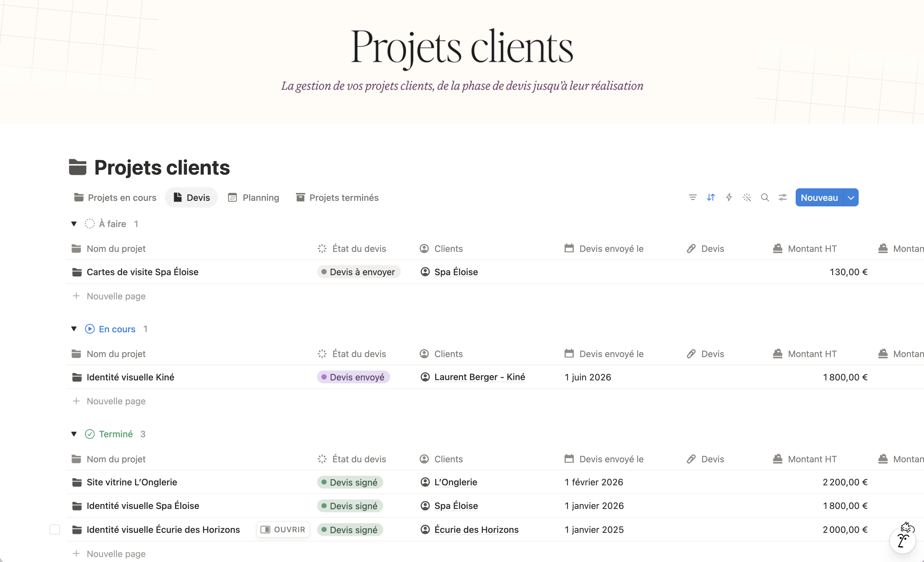Viewport: 924px width, 562px height.
Task: Click the blue sort arrows icon
Action: pyautogui.click(x=710, y=197)
